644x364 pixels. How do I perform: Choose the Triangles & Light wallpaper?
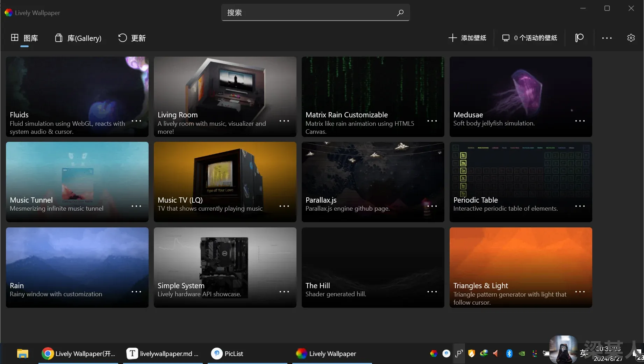point(521,259)
